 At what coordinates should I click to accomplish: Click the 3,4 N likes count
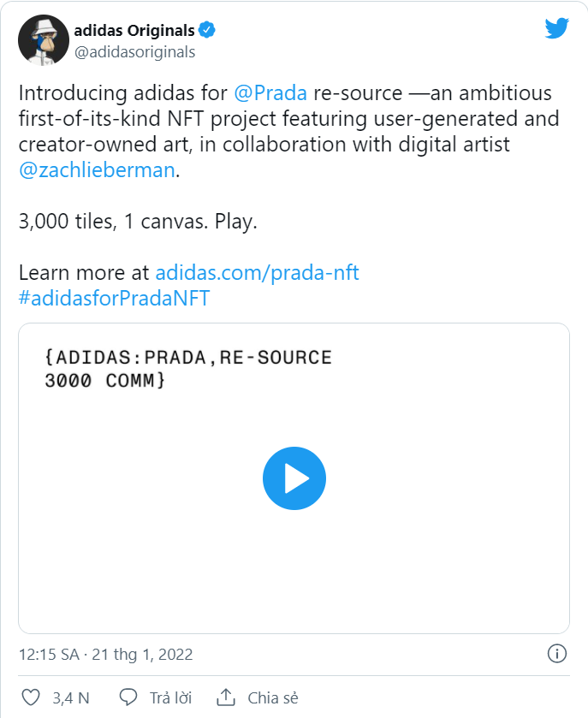coord(71,697)
